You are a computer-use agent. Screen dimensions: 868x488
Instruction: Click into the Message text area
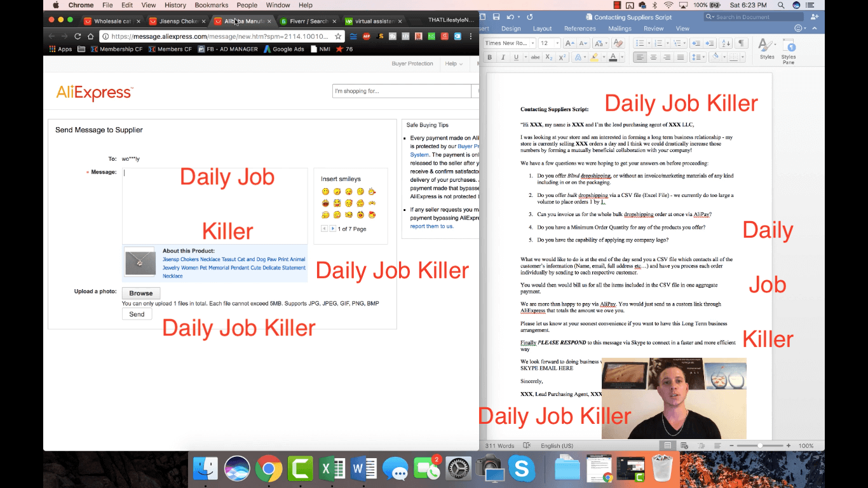215,206
